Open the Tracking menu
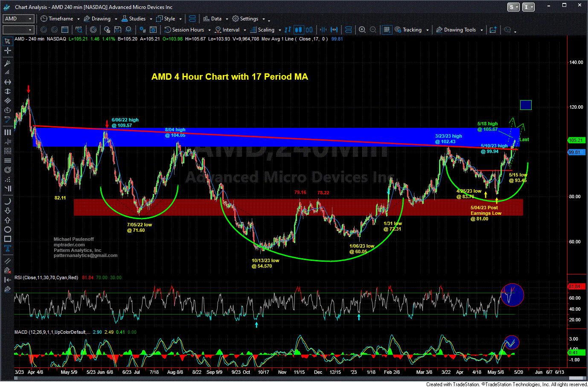 coord(411,30)
